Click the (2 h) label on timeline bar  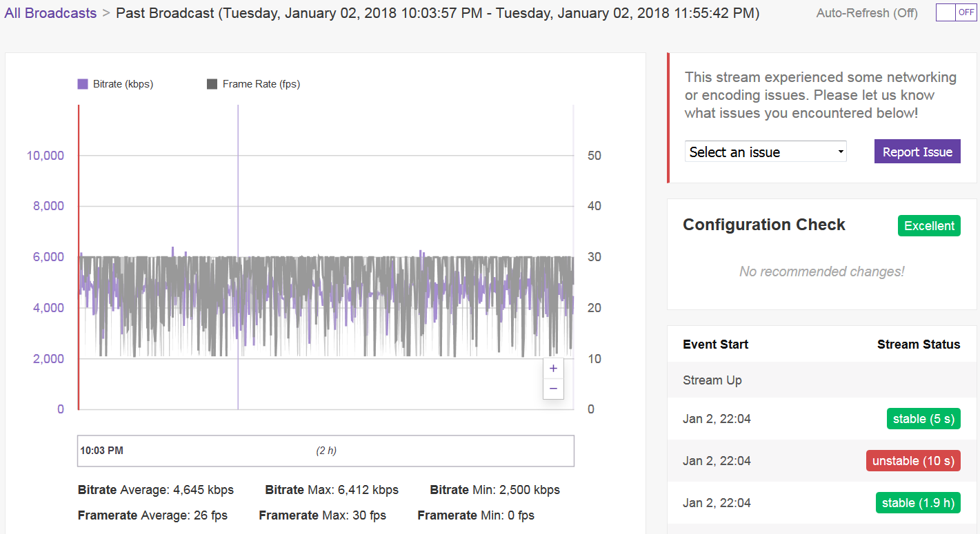pos(326,451)
